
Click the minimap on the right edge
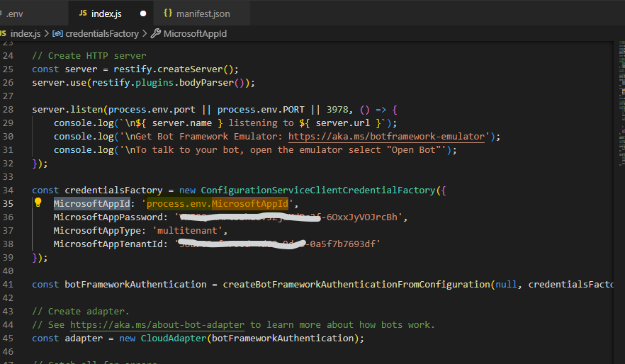621,103
